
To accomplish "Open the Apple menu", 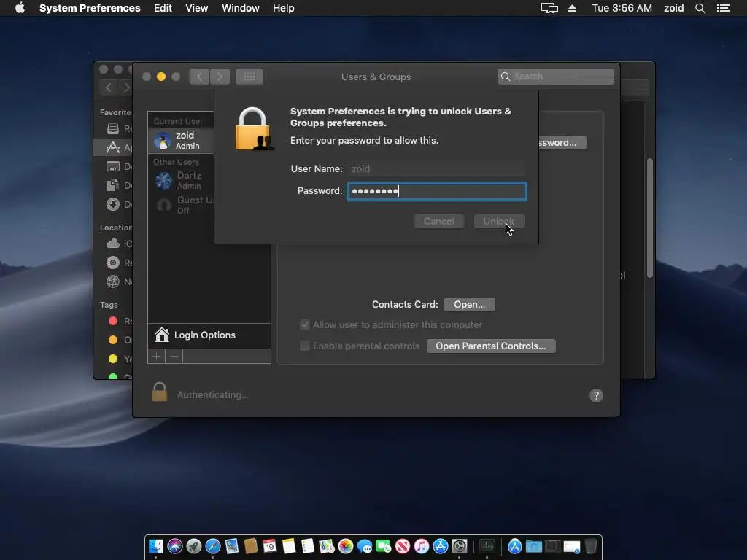I will 20,8.
